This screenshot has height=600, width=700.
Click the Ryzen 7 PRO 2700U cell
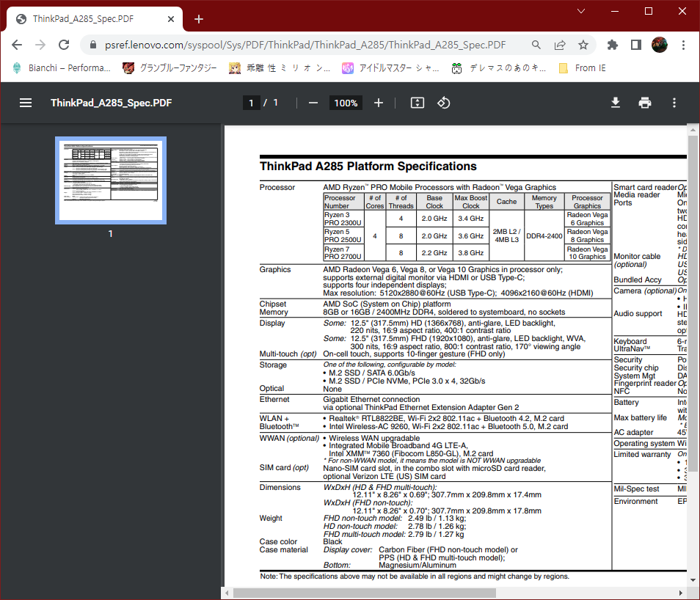pos(343,252)
